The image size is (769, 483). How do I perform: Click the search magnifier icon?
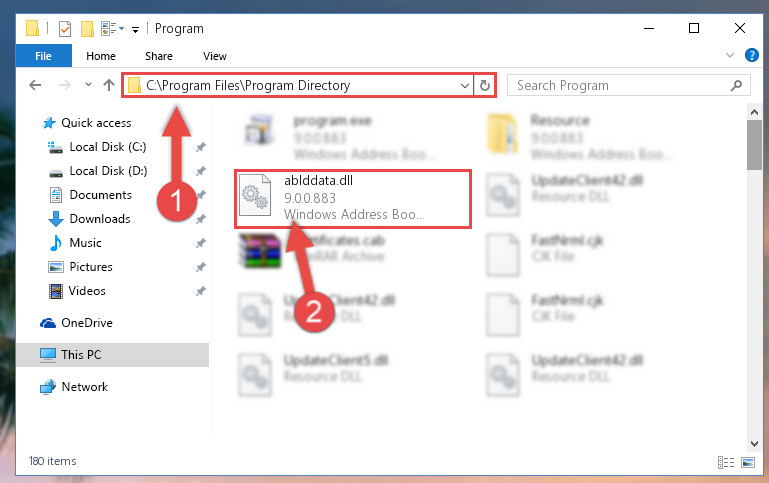click(736, 86)
